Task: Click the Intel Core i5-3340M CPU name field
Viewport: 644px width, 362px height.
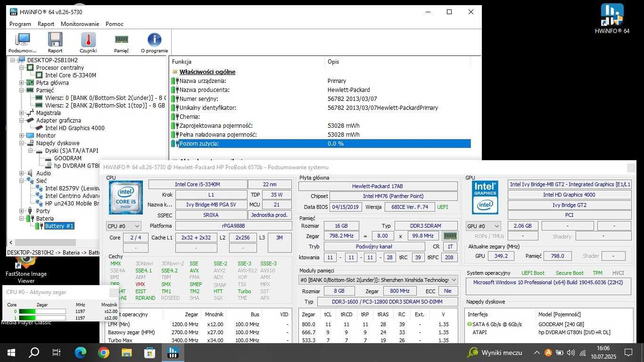Action: 198,184
